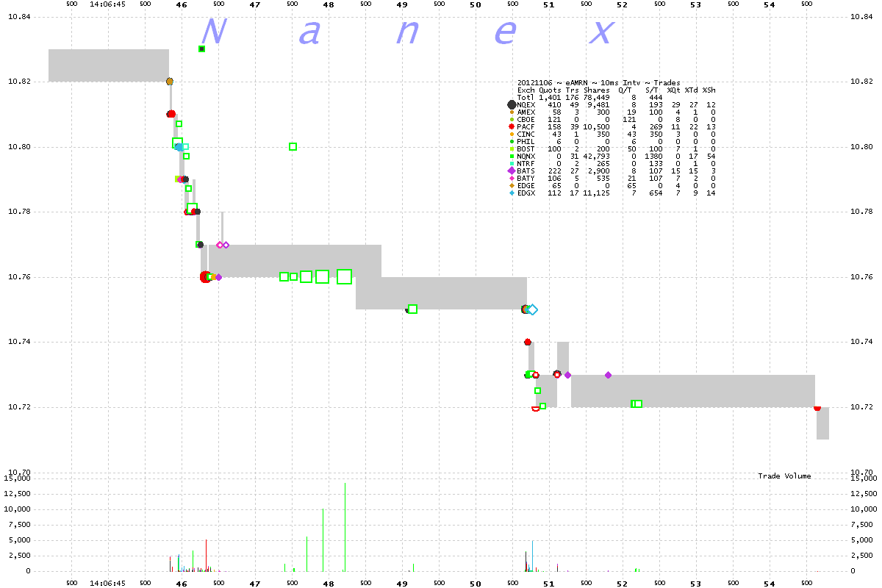Click the red volume bar near second 46

click(x=206, y=555)
